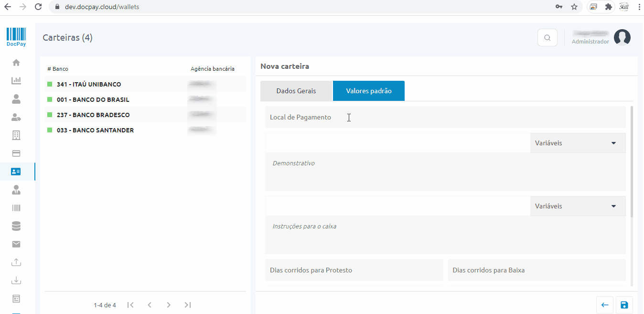Viewport: 644px width, 314px height.
Task: Go to next page of list
Action: [169, 305]
